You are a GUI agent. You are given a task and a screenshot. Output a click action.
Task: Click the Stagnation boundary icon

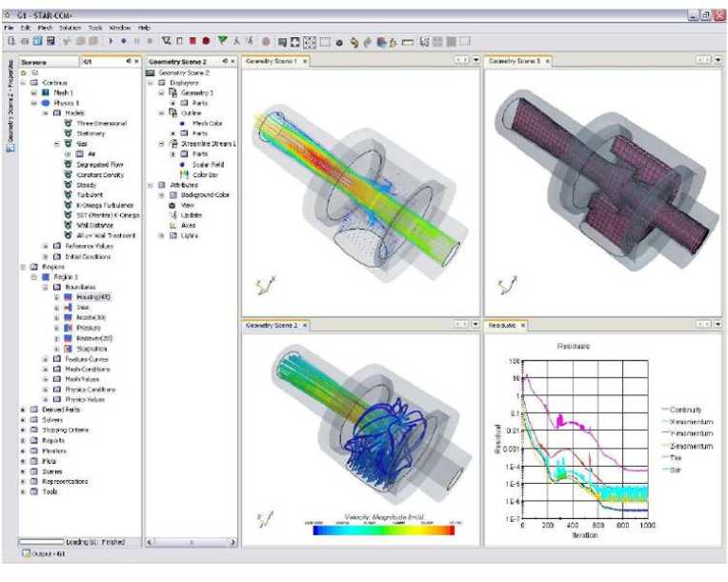[x=69, y=349]
